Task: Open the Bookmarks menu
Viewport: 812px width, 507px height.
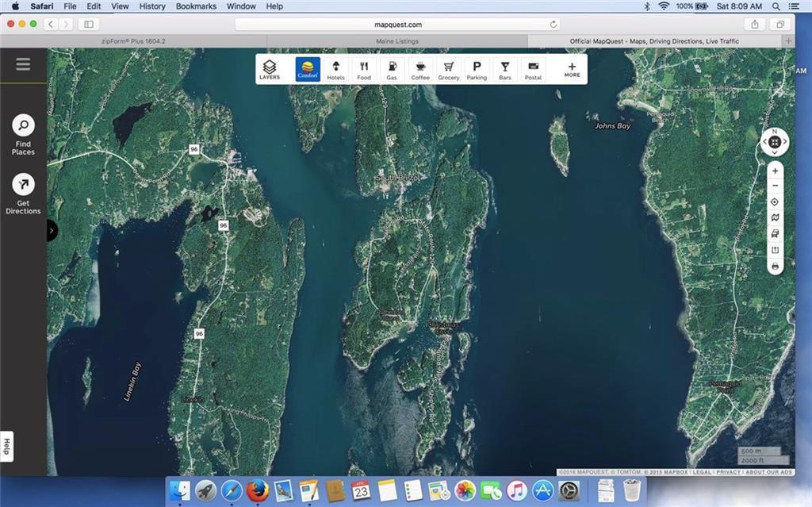Action: tap(196, 6)
